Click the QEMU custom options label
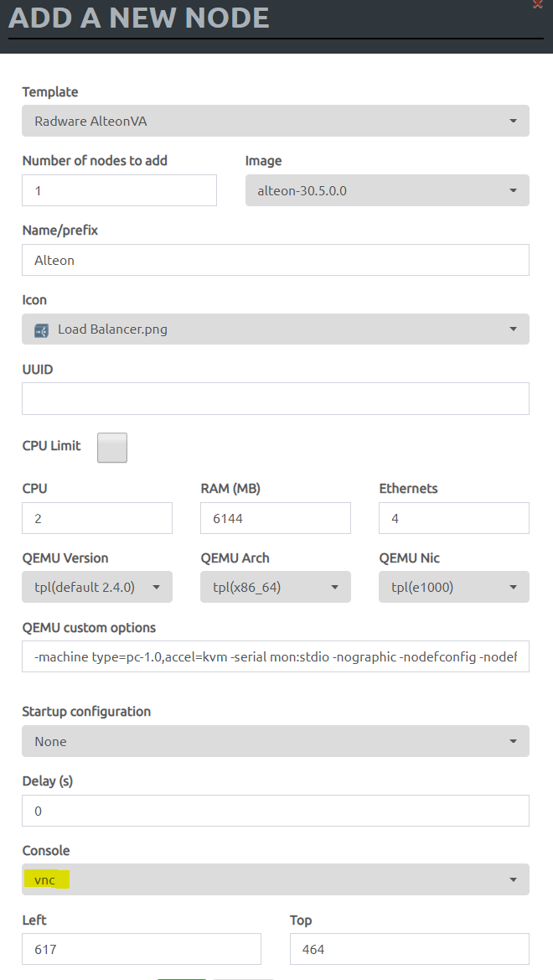The height and width of the screenshot is (980, 553). click(x=89, y=628)
